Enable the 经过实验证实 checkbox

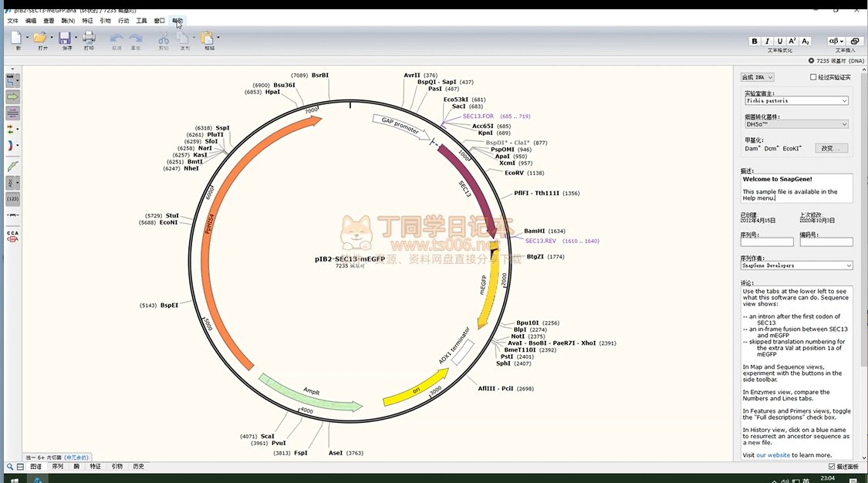pyautogui.click(x=813, y=77)
